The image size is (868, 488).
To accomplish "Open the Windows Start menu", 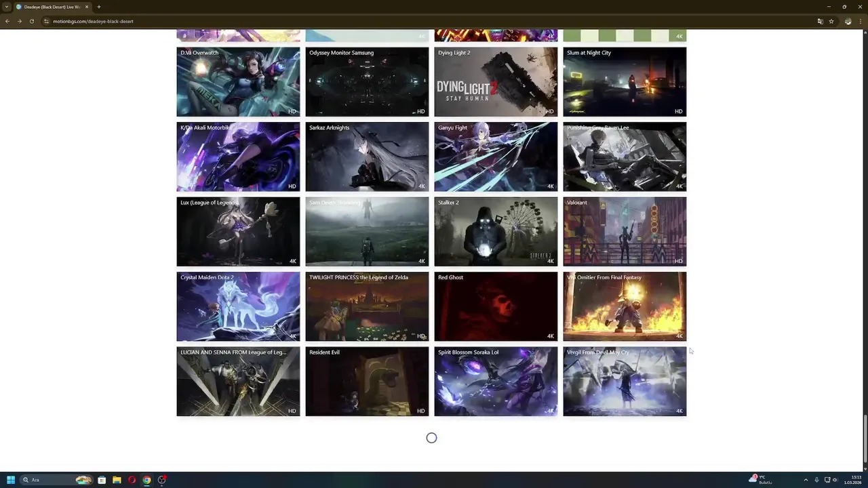I will tap(11, 480).
